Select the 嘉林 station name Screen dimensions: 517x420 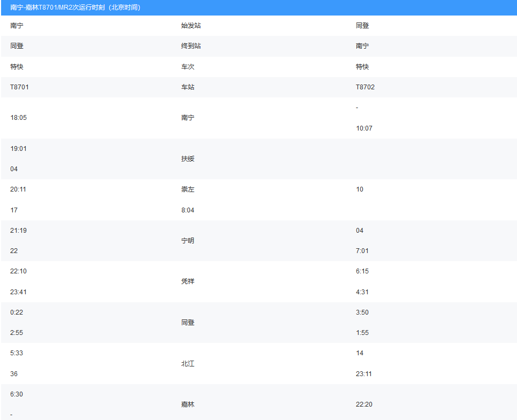pyautogui.click(x=188, y=404)
